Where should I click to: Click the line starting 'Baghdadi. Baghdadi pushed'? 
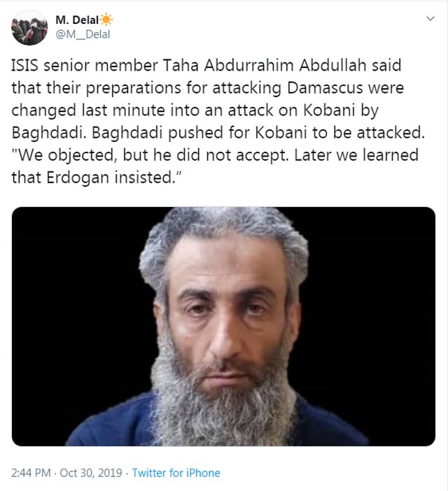point(218,133)
